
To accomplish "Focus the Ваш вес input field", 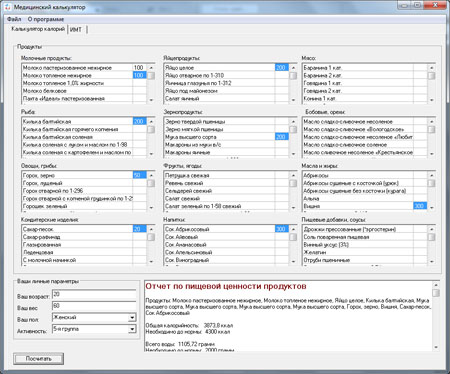I will coord(94,306).
